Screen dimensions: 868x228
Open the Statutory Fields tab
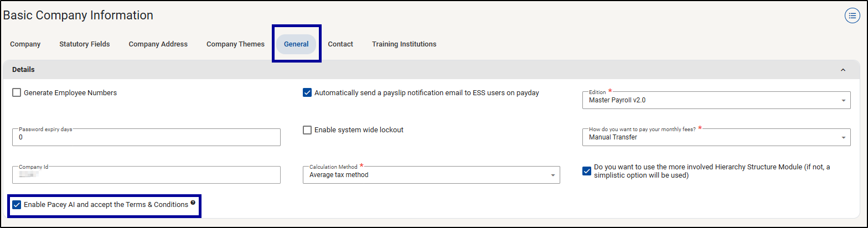85,44
